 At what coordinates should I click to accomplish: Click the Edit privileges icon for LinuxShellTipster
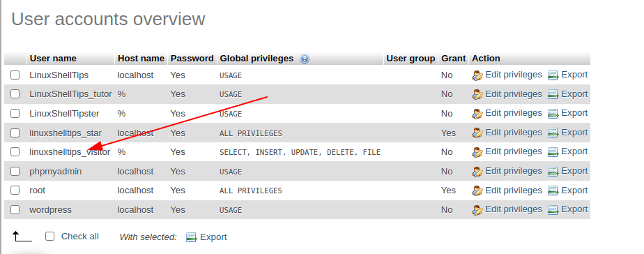click(x=477, y=114)
